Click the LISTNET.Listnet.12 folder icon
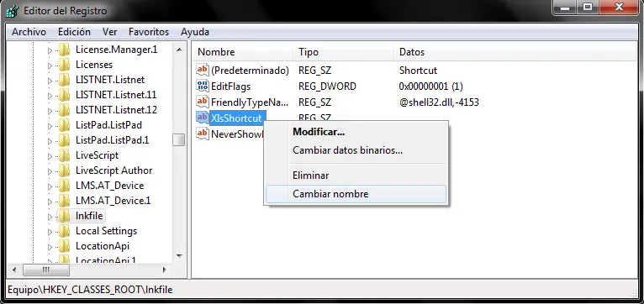Image resolution: width=644 pixels, height=304 pixels. click(x=64, y=110)
